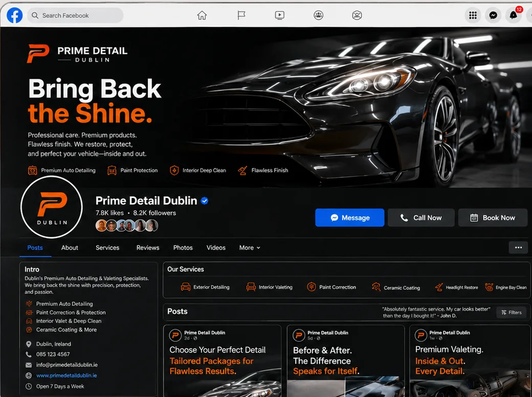Screen dimensions: 532x397
Task: Click the avatar on the 2d post
Action: 175,335
